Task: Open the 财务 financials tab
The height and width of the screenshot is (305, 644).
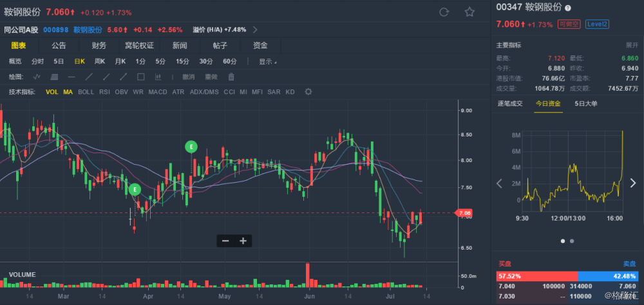Action: [99, 46]
